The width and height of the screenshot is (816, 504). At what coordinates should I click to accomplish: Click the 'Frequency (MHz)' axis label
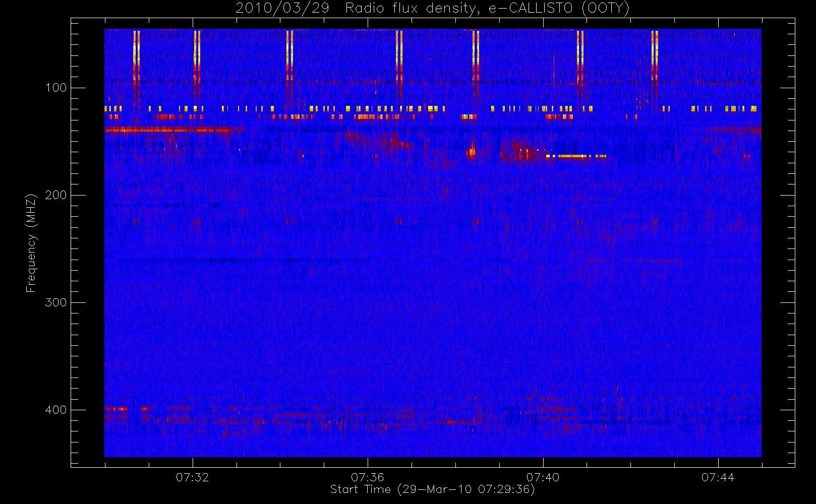(31, 243)
